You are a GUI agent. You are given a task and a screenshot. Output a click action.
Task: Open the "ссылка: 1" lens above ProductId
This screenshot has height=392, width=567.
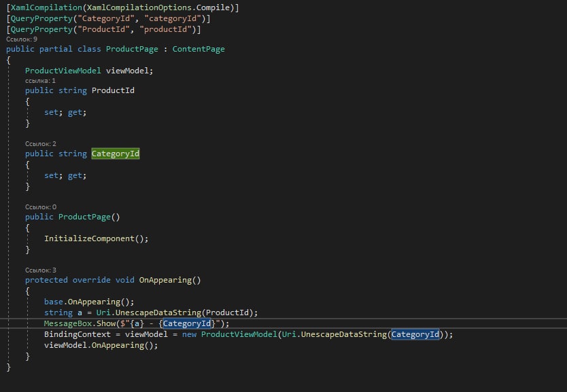coord(40,81)
